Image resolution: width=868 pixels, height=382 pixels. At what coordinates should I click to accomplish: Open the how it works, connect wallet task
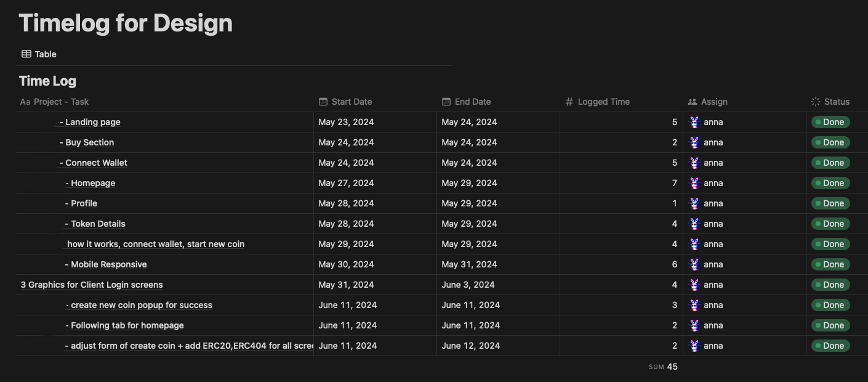click(x=156, y=244)
